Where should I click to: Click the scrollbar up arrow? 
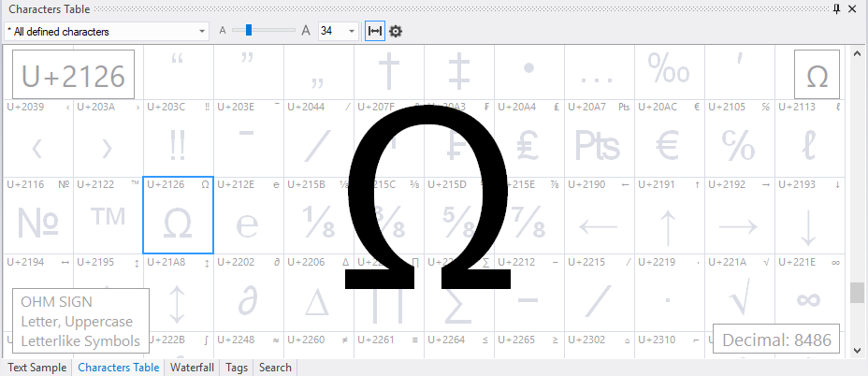click(857, 53)
